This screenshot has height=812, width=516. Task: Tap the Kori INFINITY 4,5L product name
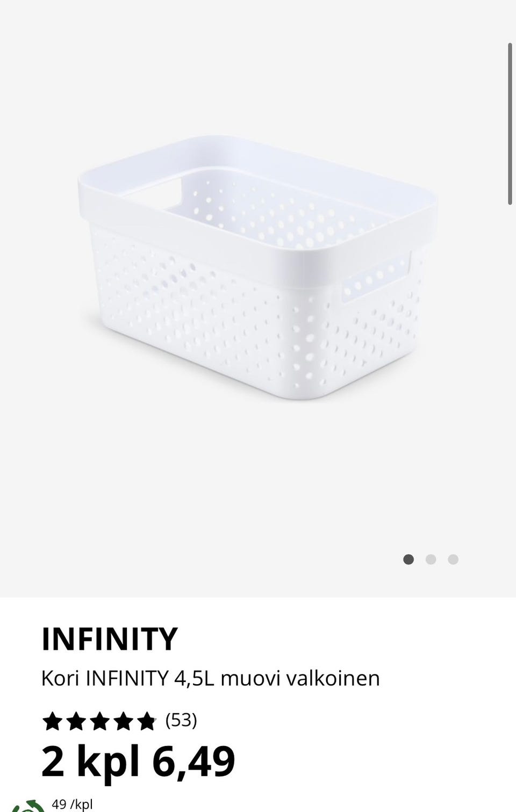click(x=210, y=678)
